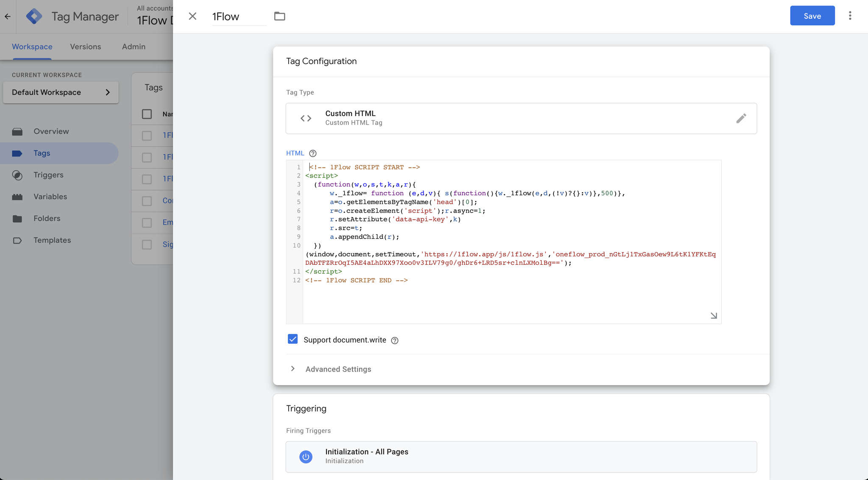
Task: Click the code editor resize handle
Action: click(714, 316)
